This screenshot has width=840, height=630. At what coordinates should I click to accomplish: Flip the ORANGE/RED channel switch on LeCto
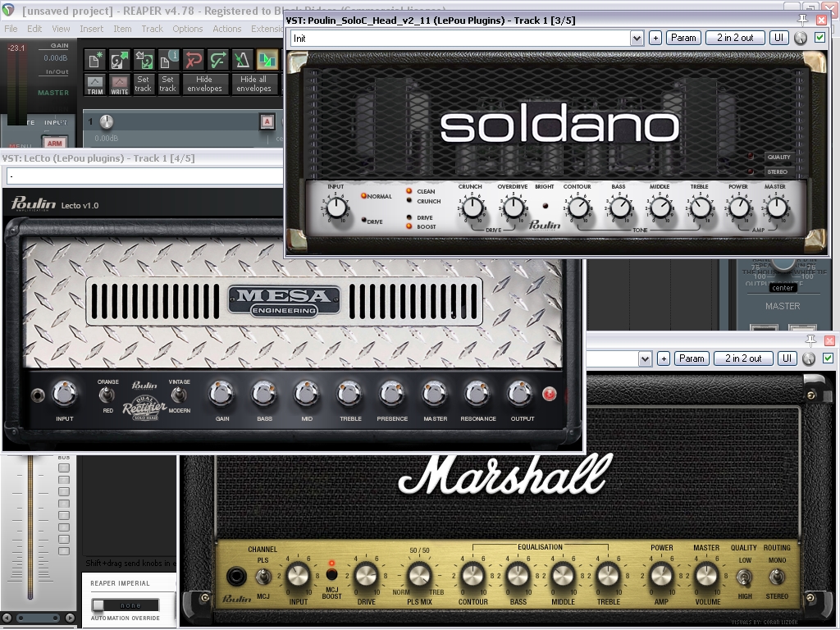pyautogui.click(x=107, y=396)
